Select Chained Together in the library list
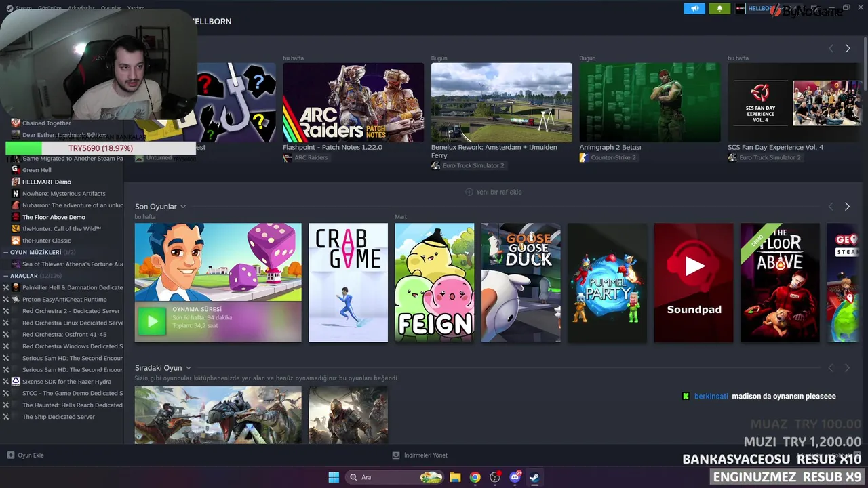 click(x=46, y=123)
